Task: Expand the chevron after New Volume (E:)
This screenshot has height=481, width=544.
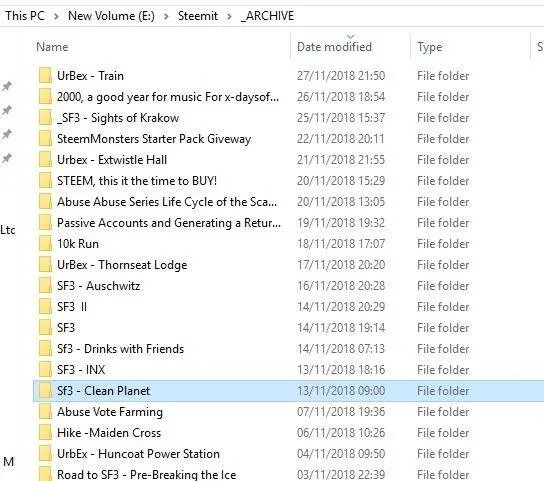Action: point(166,16)
